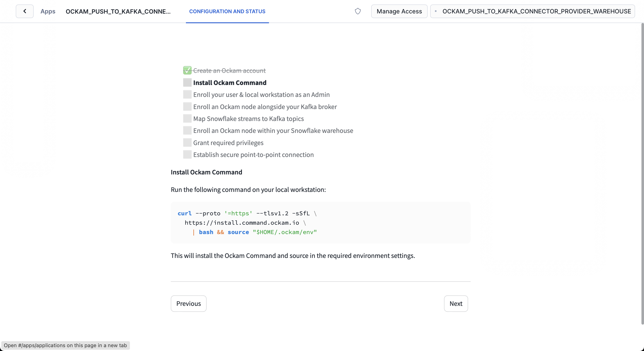
Task: Click the OCKAM_PUSH_TO_KAFKA_CONNE... app title
Action: [x=118, y=12]
